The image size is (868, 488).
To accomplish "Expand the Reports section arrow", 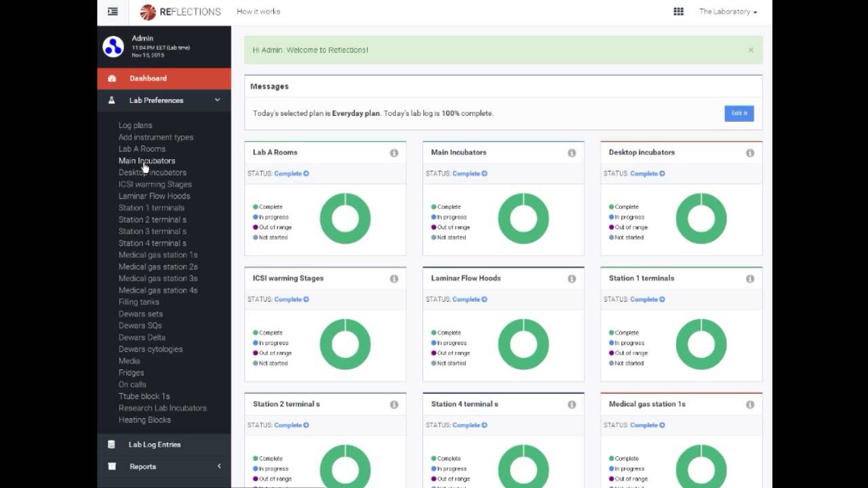I will point(219,466).
